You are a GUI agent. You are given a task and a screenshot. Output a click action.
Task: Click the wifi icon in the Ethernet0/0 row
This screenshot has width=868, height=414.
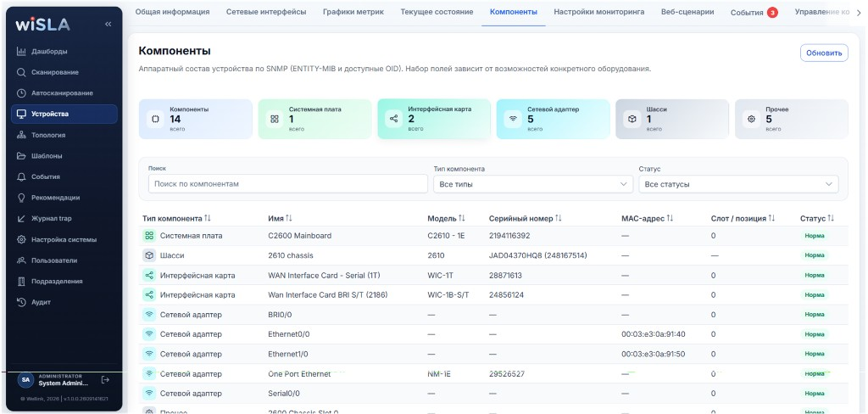click(149, 334)
